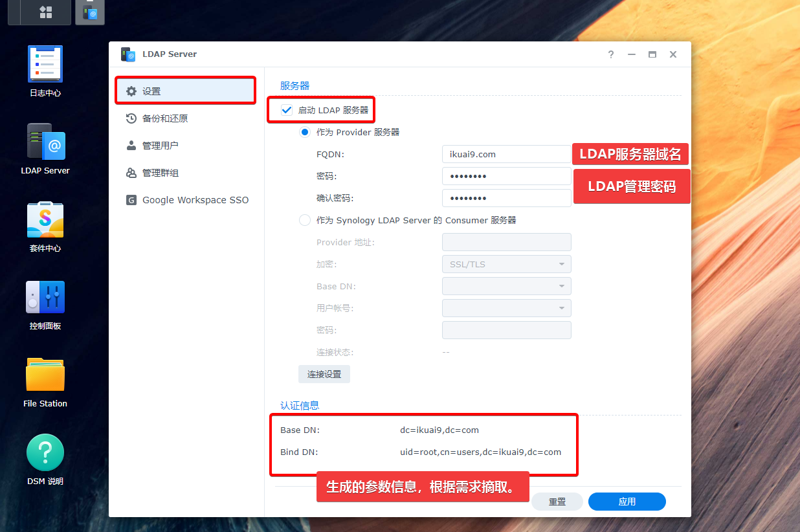The image size is (800, 532).
Task: Click the restore clock icon beside 备份和还原
Action: click(131, 118)
